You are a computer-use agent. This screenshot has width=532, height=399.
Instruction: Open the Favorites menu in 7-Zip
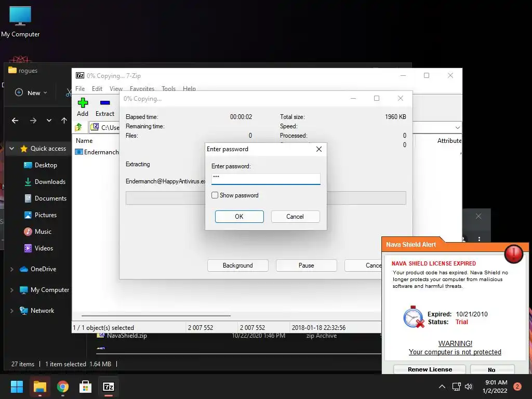click(x=142, y=88)
